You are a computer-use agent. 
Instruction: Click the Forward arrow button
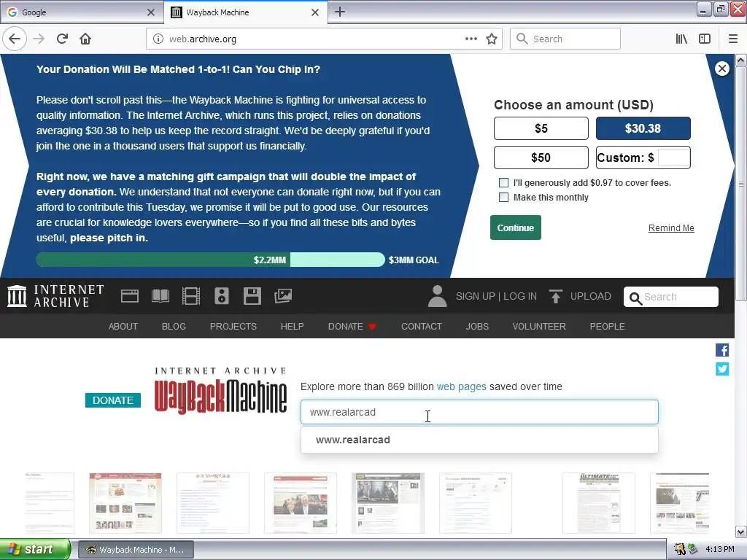pyautogui.click(x=39, y=39)
